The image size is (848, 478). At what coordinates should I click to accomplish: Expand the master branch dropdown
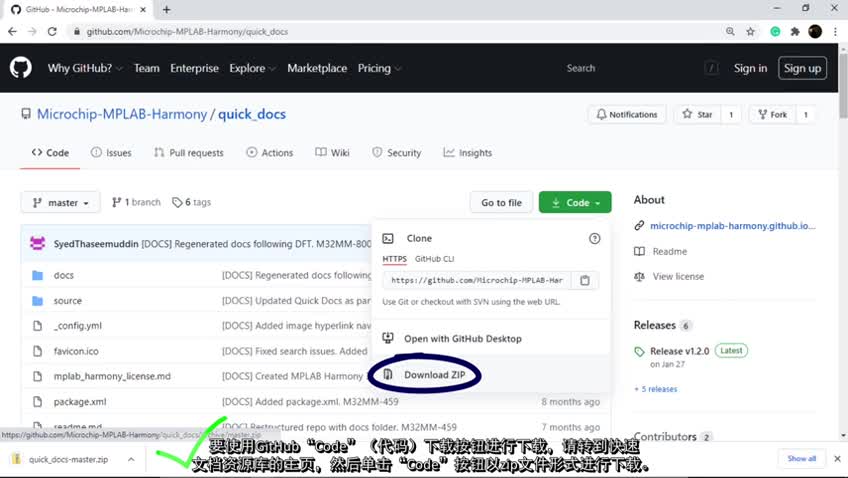60,202
